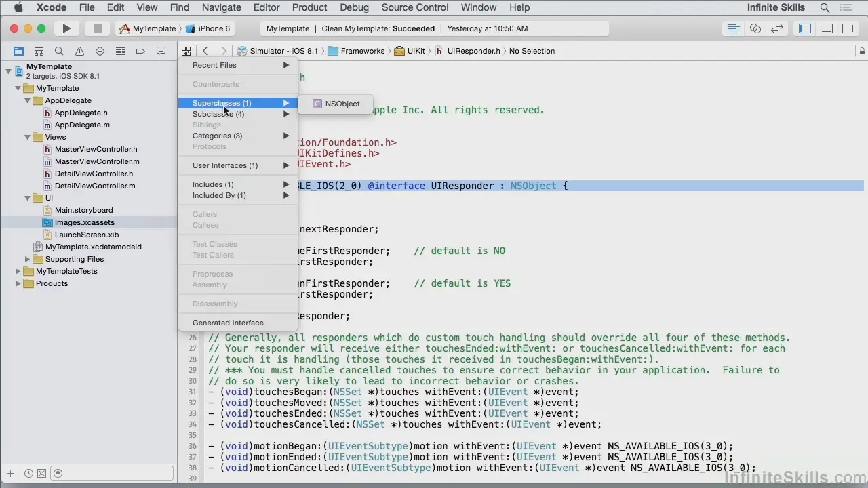The width and height of the screenshot is (868, 488).
Task: Open the Test navigator diamond icon
Action: pyautogui.click(x=100, y=51)
